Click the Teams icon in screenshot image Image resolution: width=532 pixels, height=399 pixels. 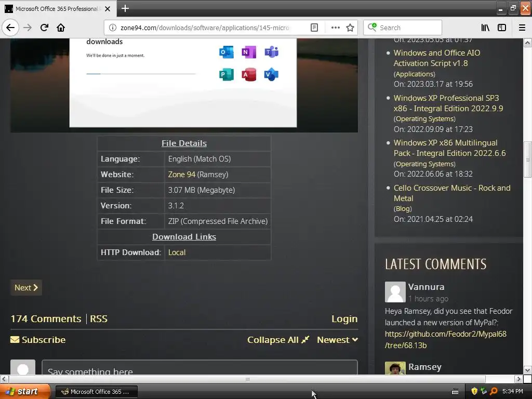tap(271, 52)
